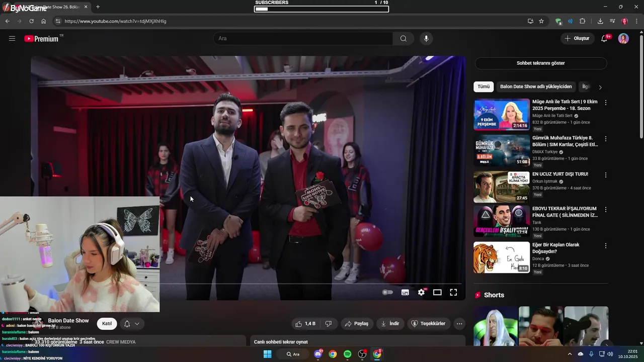Switch player to theater mode
This screenshot has height=362, width=644.
coord(437,292)
